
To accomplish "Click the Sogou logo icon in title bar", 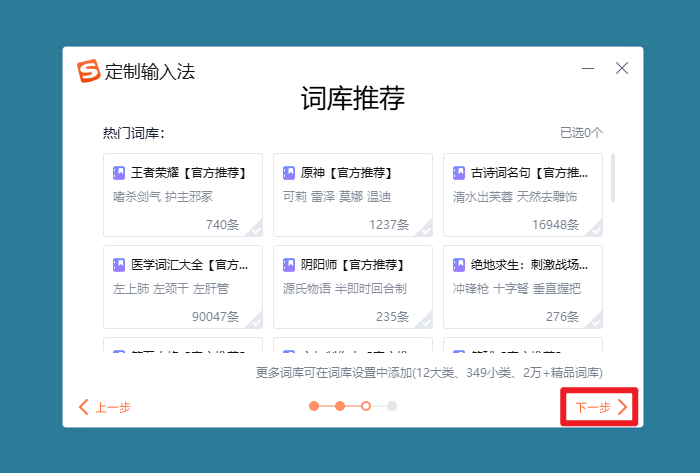I will 88,71.
